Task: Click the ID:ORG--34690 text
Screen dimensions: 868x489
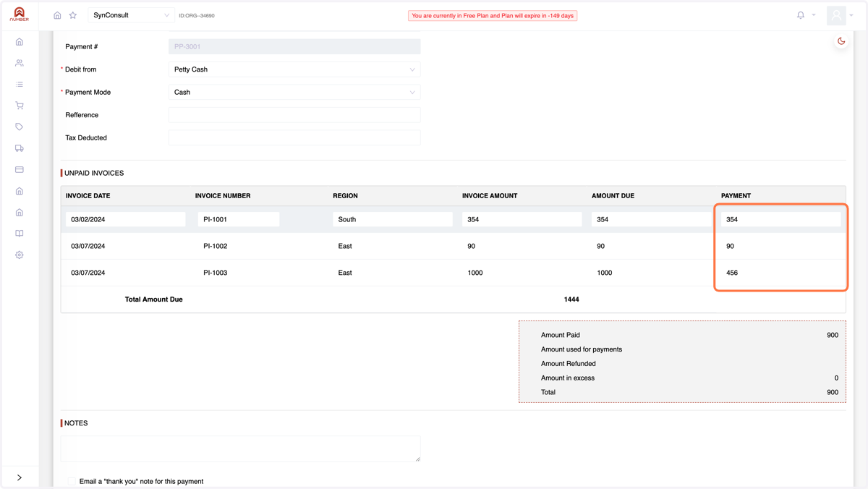Action: tap(197, 15)
